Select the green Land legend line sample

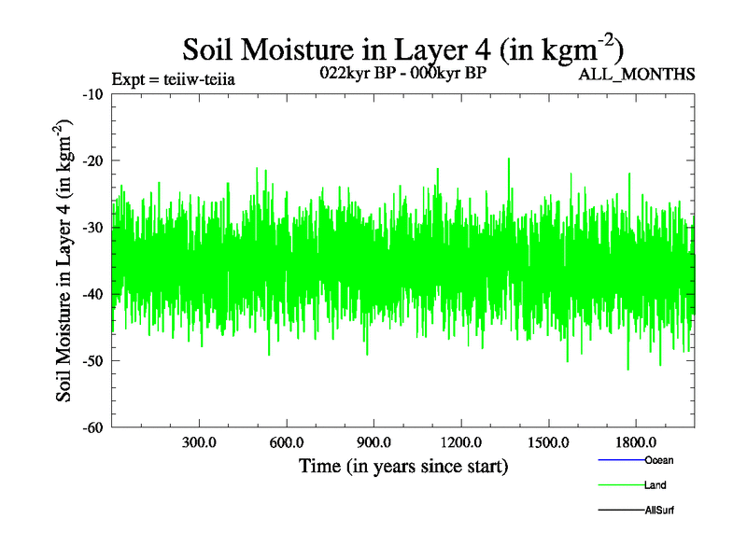pyautogui.click(x=620, y=485)
